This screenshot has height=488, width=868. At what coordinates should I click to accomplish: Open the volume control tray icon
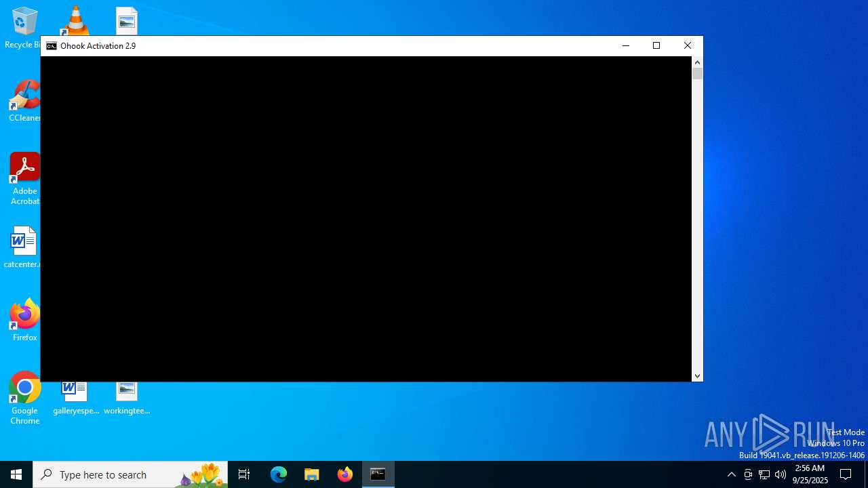781,474
